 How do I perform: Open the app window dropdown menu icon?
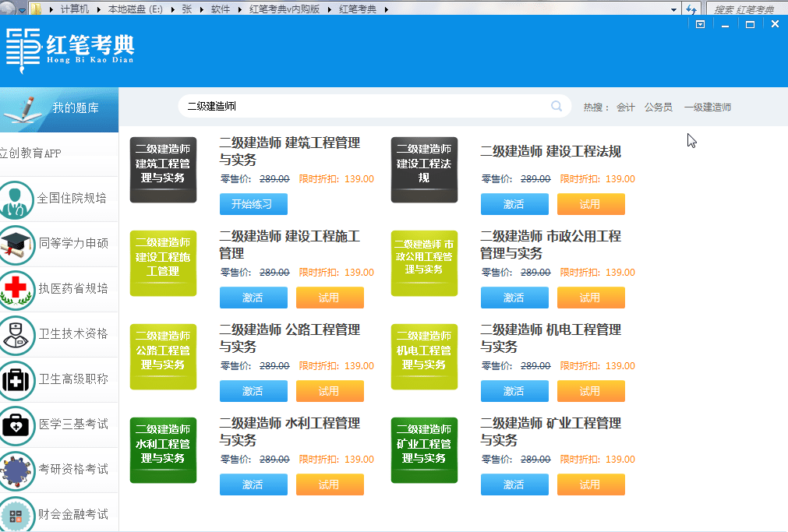coord(700,24)
